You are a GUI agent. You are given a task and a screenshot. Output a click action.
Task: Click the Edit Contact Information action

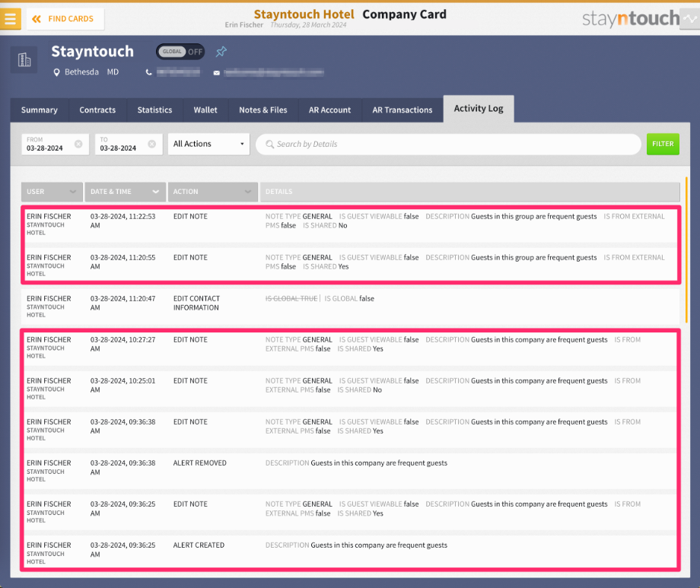click(x=196, y=304)
